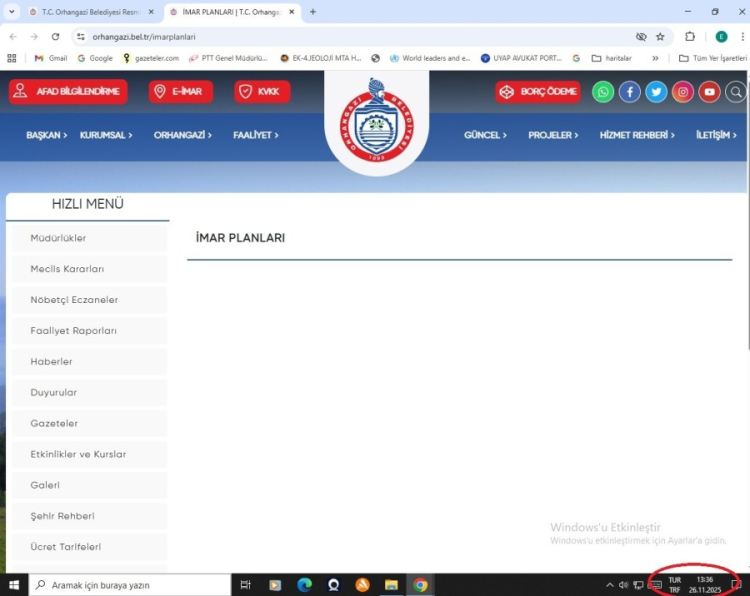Viewport: 750px width, 596px height.
Task: Expand the PROJELER navigation menu
Action: 553,135
